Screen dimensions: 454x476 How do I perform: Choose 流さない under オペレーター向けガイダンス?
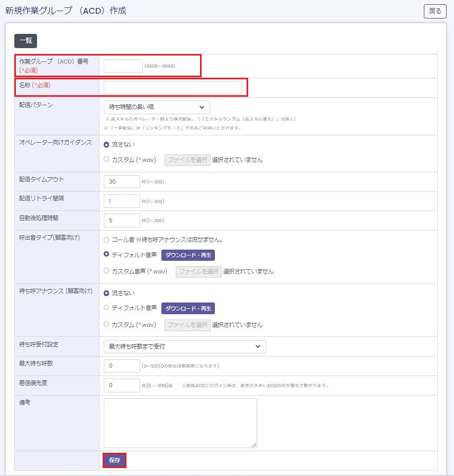coord(107,144)
